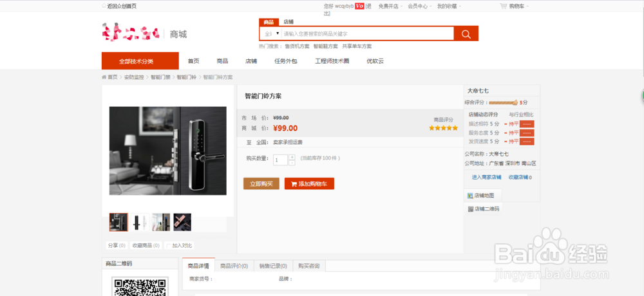Click 智能门铃 in the breadcrumb
The width and height of the screenshot is (644, 296).
(x=187, y=77)
